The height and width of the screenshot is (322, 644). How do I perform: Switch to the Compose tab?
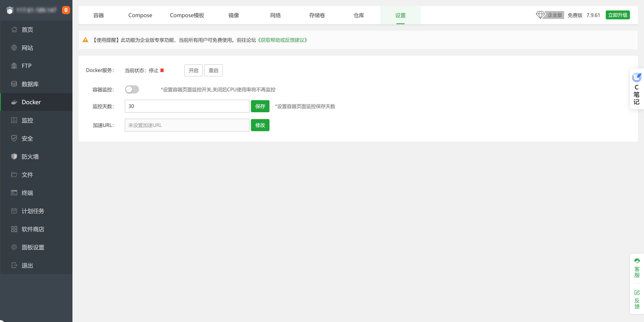tap(140, 15)
